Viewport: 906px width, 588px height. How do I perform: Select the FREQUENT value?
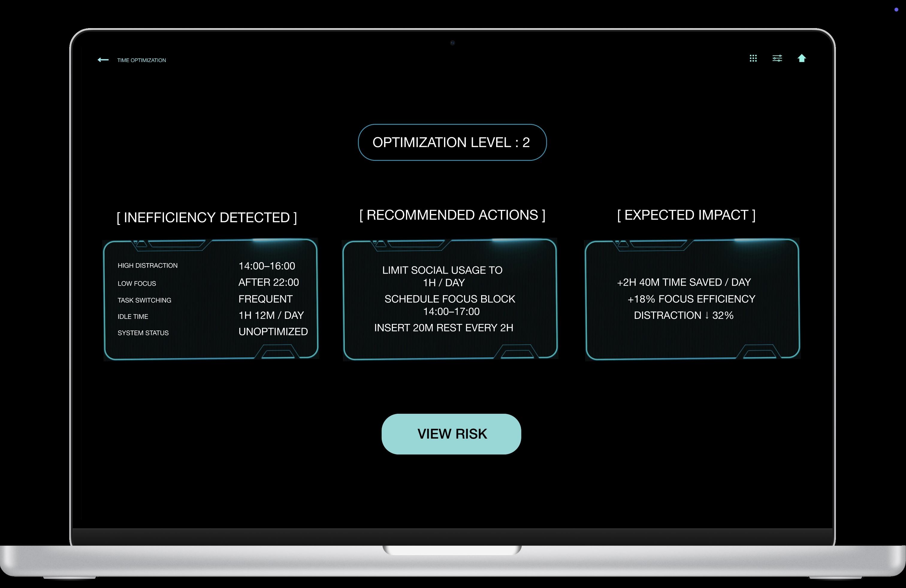(266, 299)
